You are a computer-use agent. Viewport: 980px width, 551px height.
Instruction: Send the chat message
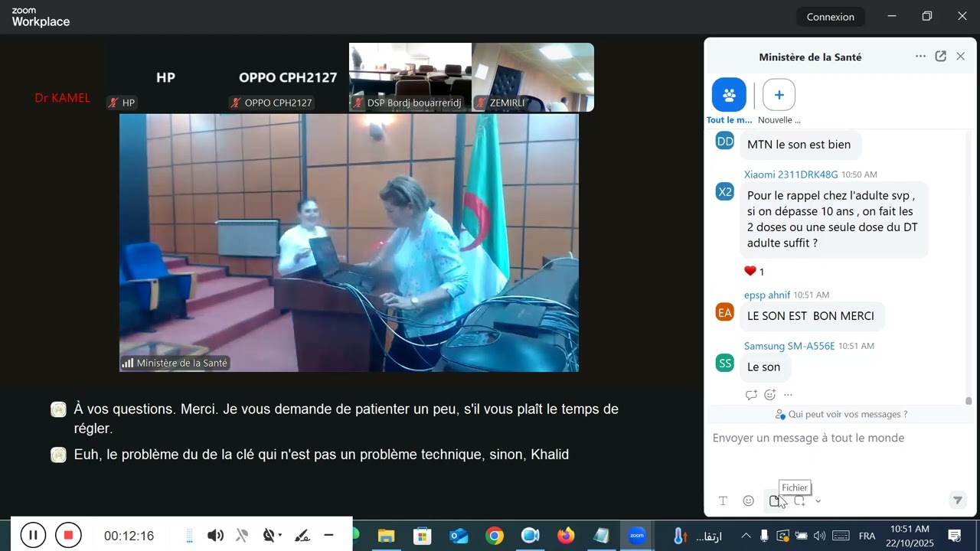(x=957, y=500)
